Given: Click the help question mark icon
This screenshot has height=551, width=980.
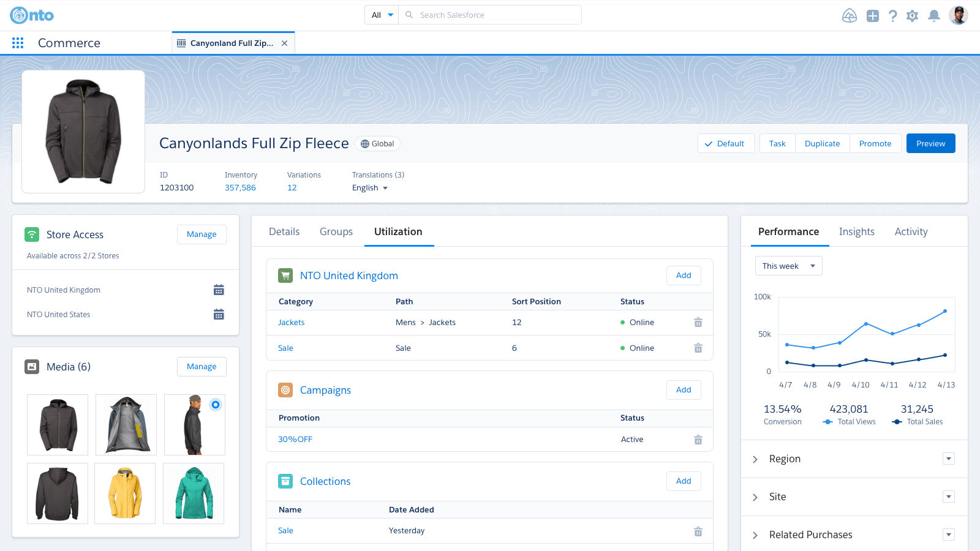Looking at the screenshot, I should (x=892, y=16).
